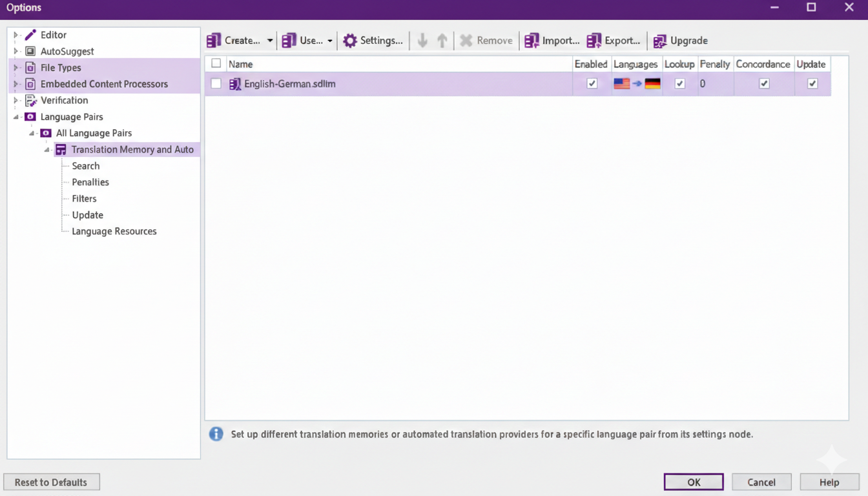Screen dimensions: 868x496
Task: Open Settings via the gear icon
Action: point(350,41)
